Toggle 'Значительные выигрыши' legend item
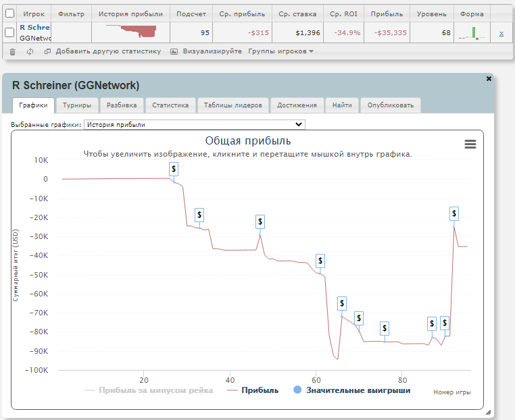Viewport: 515px width, 420px height. click(351, 390)
